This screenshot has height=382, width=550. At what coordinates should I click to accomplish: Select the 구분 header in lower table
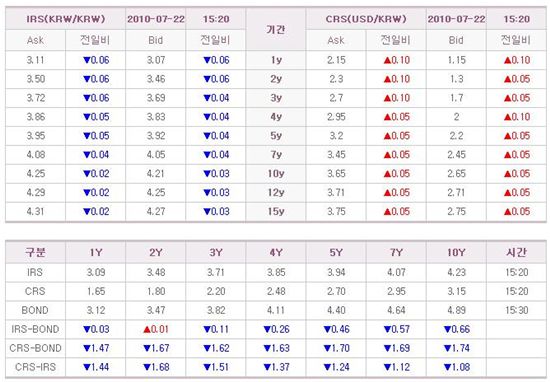(35, 252)
